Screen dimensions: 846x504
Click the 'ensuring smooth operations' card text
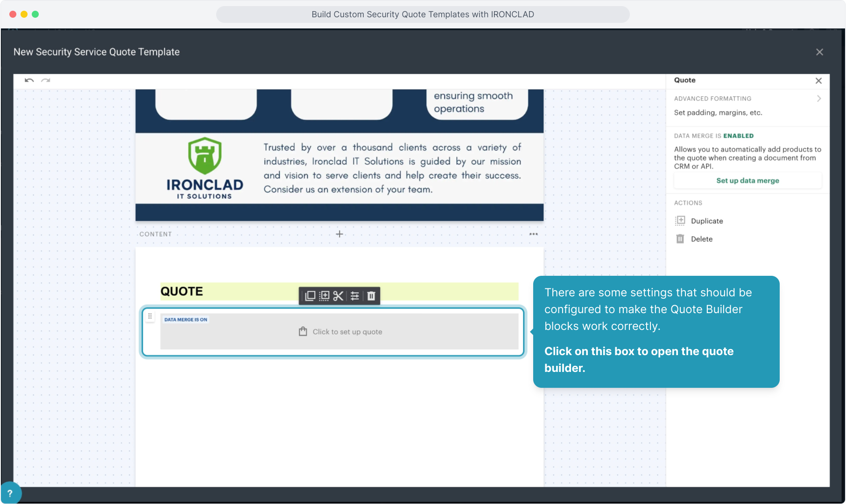473,102
